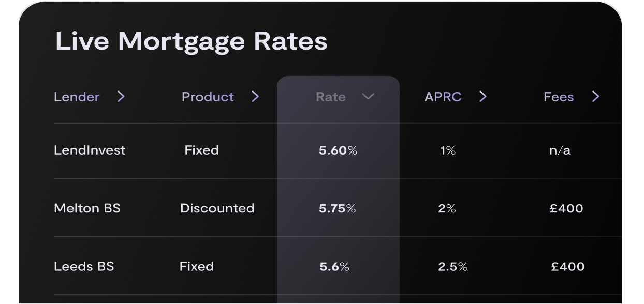Expand sorting options for the Fees column
This screenshot has height=304, width=644.
coord(595,97)
